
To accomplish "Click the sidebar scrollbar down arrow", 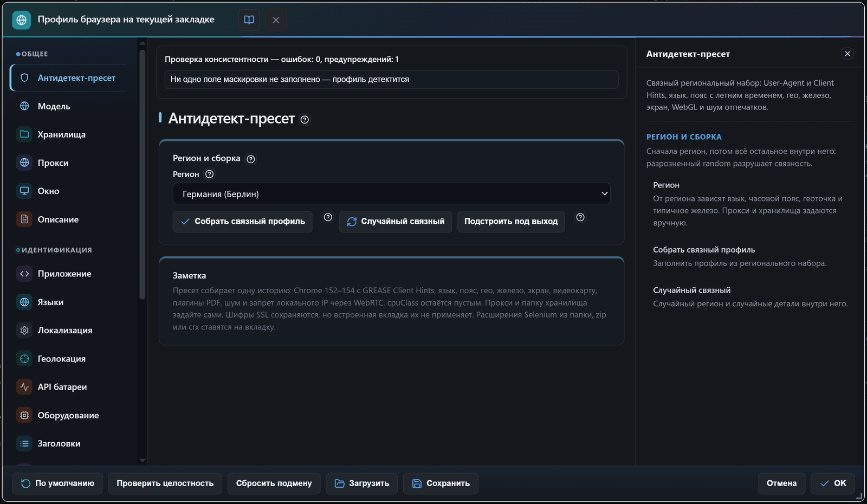I will tap(143, 461).
